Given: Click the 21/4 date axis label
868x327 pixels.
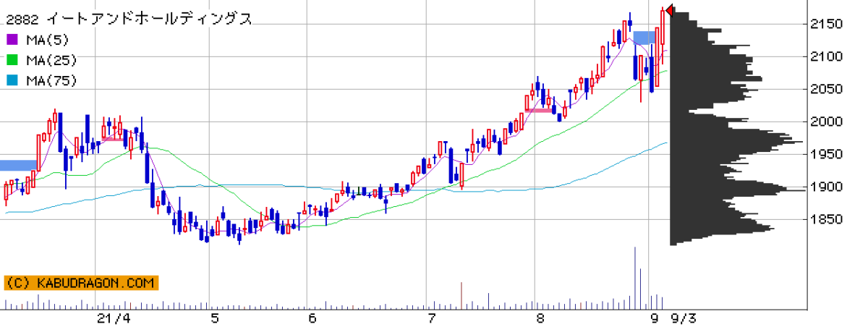Looking at the screenshot, I should 114,318.
